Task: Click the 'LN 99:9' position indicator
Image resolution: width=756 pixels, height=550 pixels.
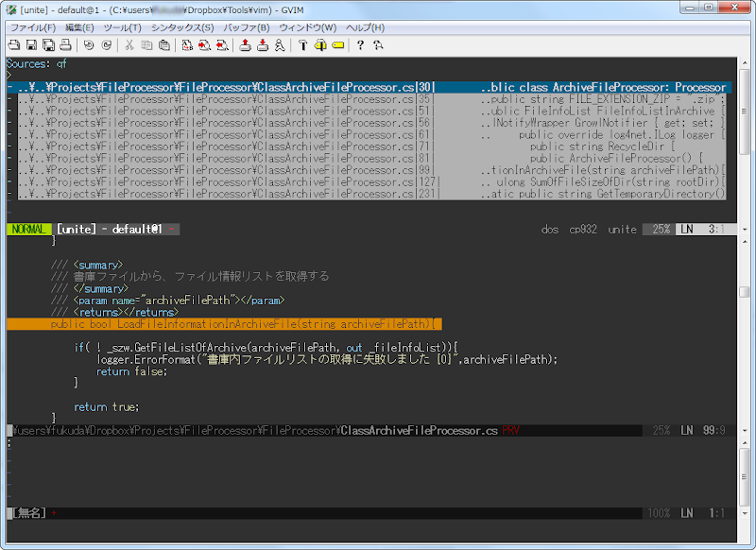Action: click(702, 431)
